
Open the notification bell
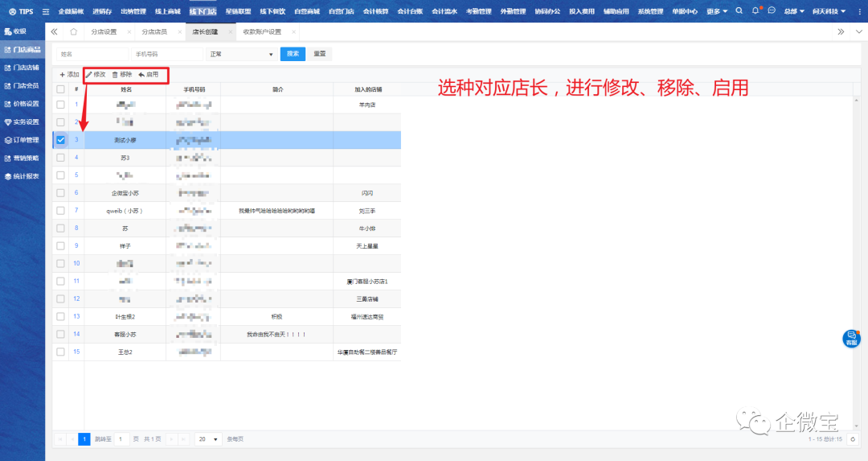pyautogui.click(x=755, y=11)
